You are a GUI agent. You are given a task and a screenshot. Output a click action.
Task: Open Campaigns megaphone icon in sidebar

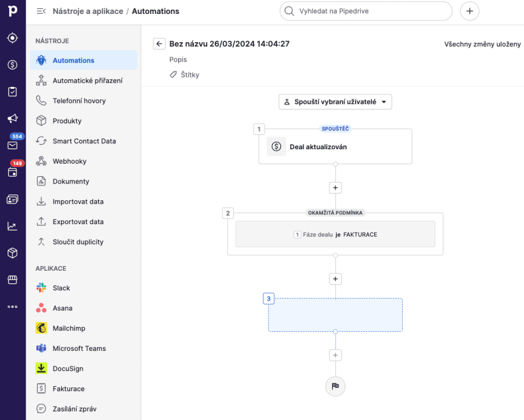click(13, 118)
